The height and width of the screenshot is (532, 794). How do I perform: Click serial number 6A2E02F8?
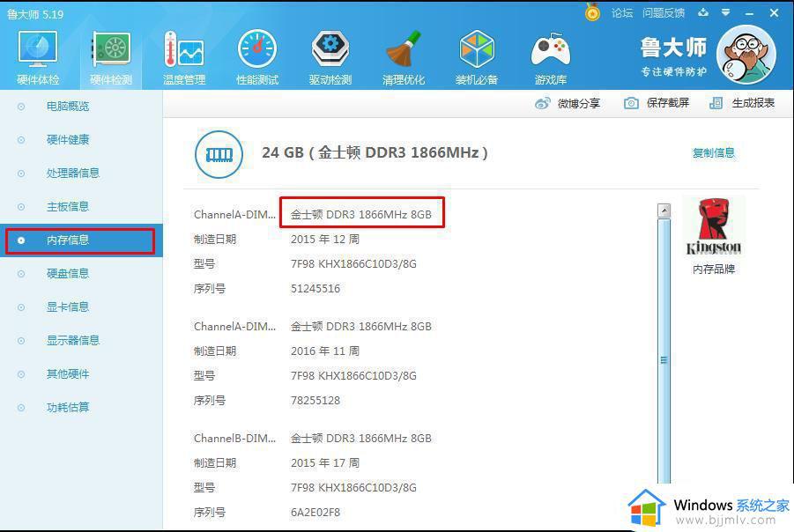click(x=315, y=513)
